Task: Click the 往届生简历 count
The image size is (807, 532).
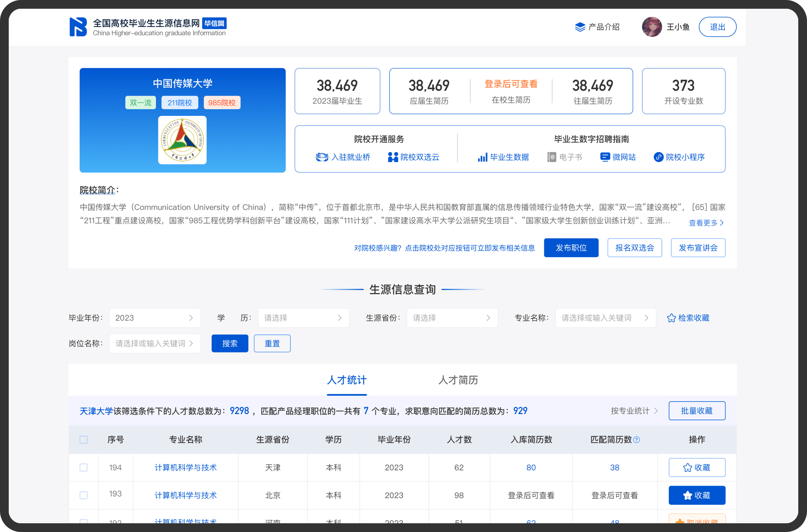Action: pyautogui.click(x=592, y=86)
